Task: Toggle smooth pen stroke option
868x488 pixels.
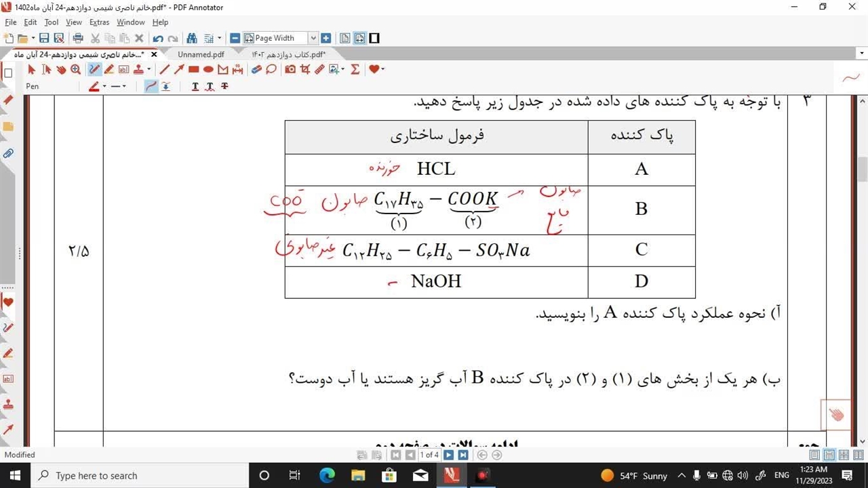Action: coord(151,86)
